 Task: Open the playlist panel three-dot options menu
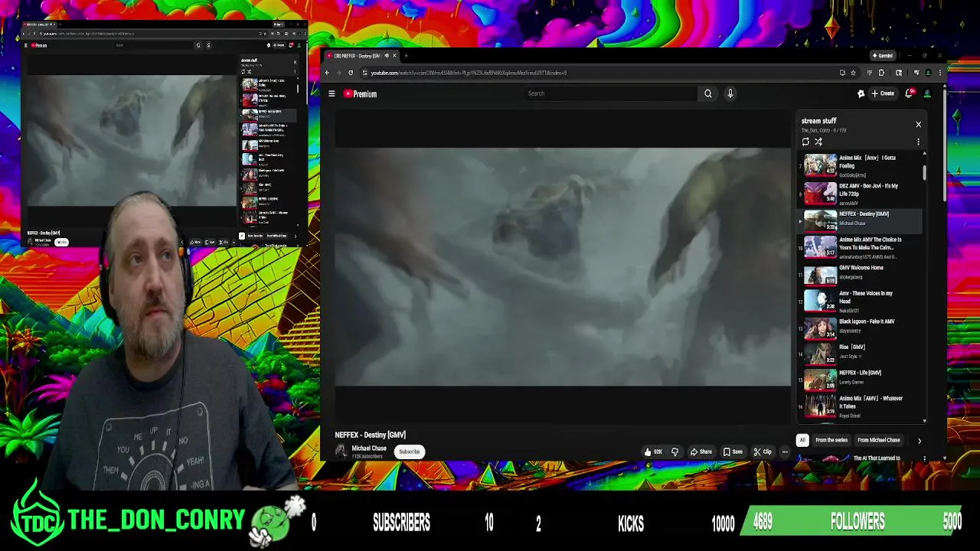(918, 142)
